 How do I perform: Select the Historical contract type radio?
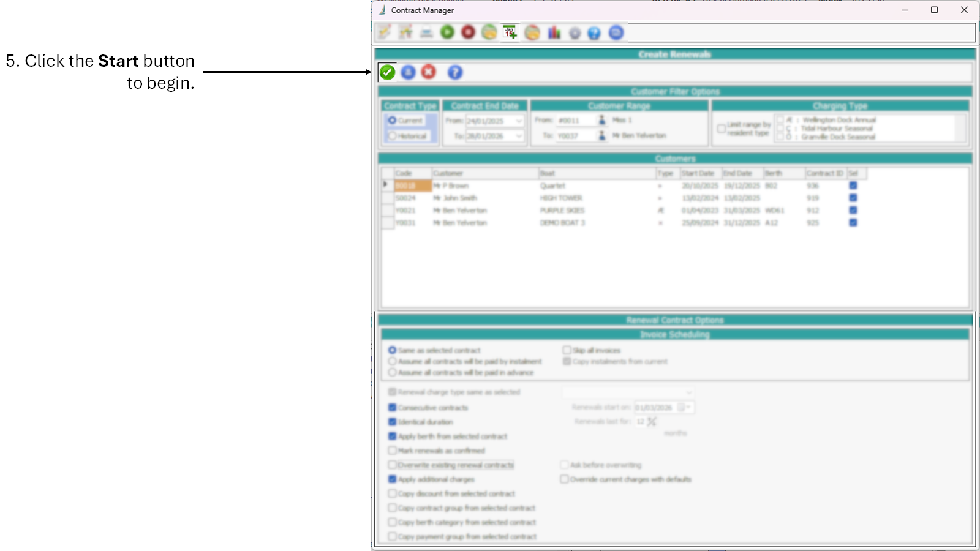pyautogui.click(x=393, y=136)
